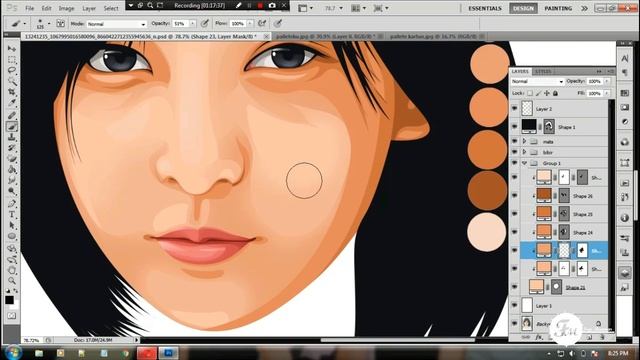Open the File menu

click(x=30, y=8)
